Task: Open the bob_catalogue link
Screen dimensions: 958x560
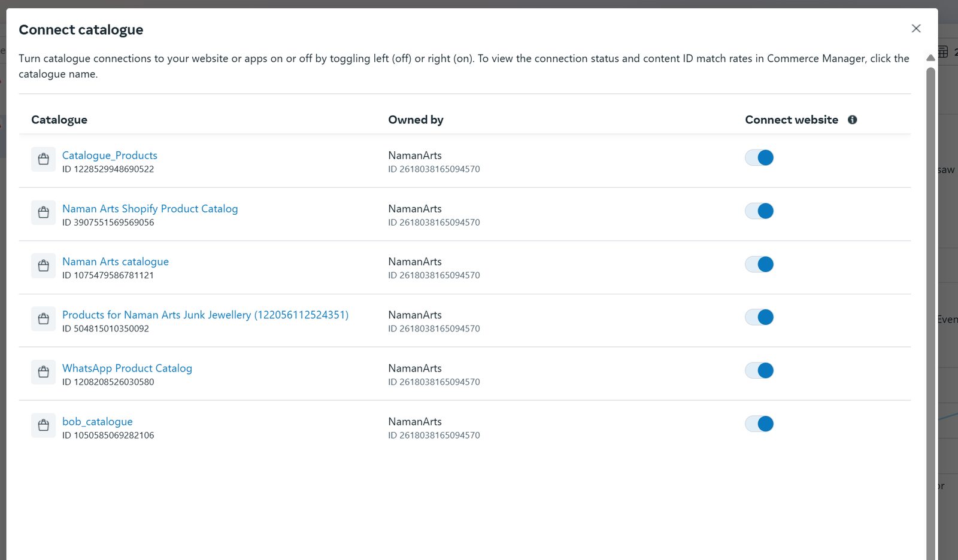Action: point(98,422)
